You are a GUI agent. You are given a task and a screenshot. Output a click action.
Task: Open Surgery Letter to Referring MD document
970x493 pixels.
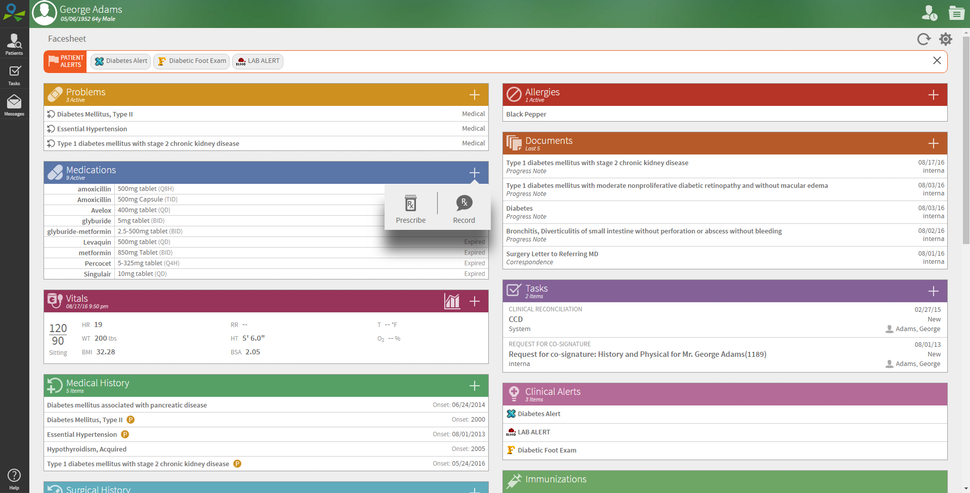(x=552, y=254)
